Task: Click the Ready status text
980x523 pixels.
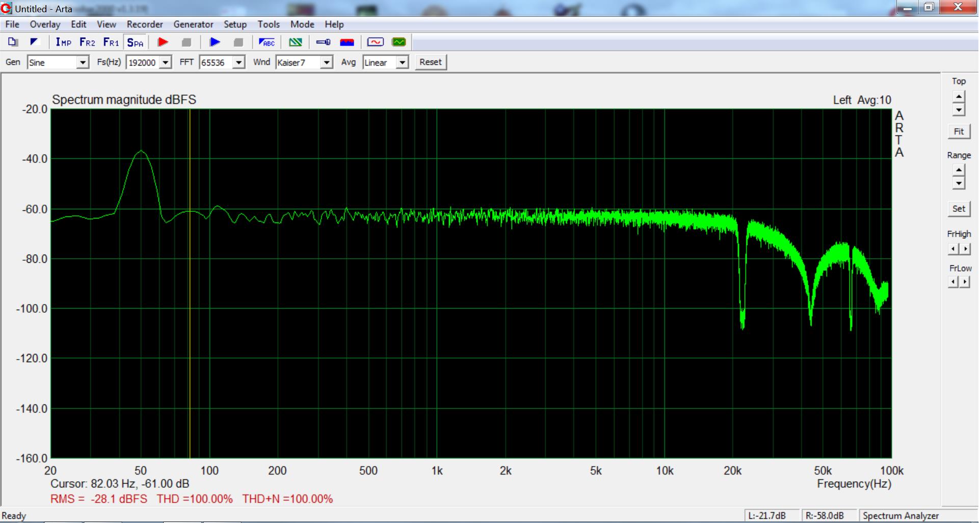Action: (14, 516)
